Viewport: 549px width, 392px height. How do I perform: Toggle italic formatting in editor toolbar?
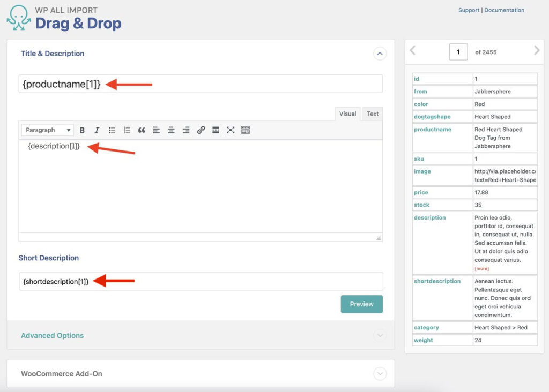click(x=97, y=130)
